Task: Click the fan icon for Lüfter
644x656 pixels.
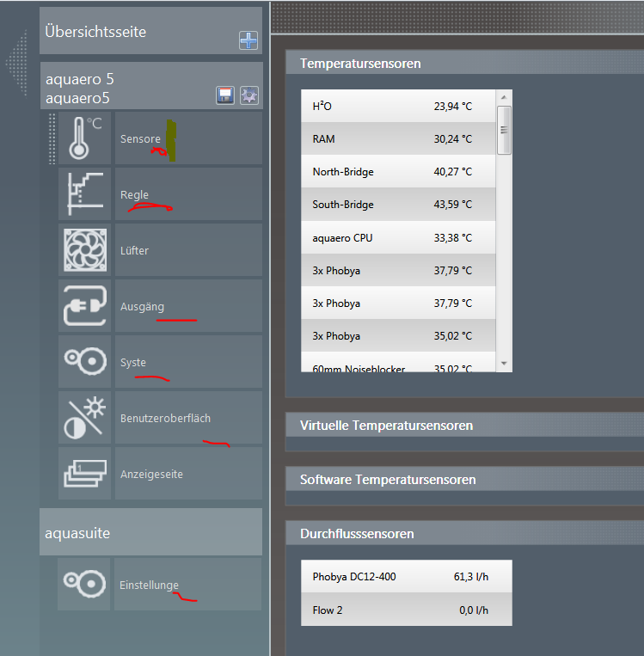Action: coord(84,250)
